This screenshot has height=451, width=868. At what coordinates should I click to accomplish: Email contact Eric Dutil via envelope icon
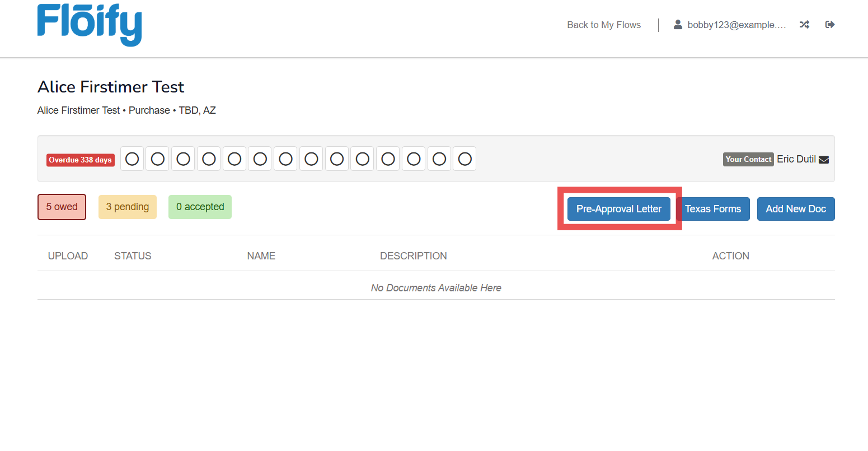pos(824,160)
